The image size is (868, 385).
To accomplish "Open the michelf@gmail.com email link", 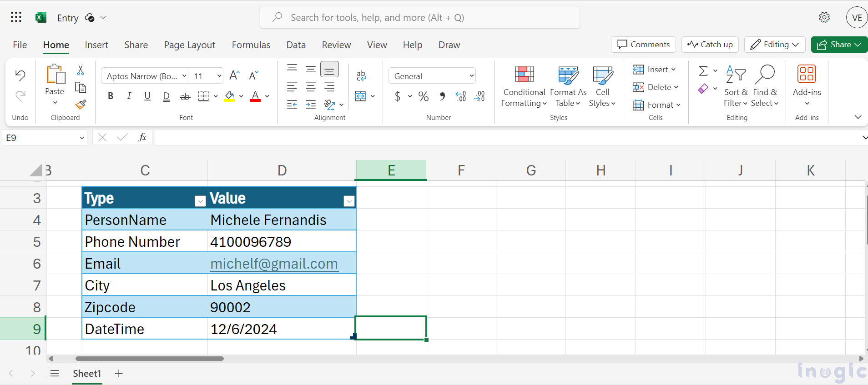I will pos(273,264).
